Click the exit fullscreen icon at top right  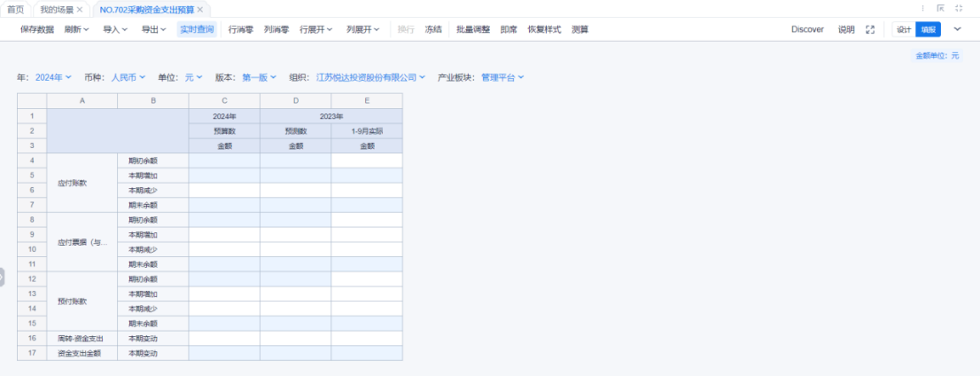959,8
